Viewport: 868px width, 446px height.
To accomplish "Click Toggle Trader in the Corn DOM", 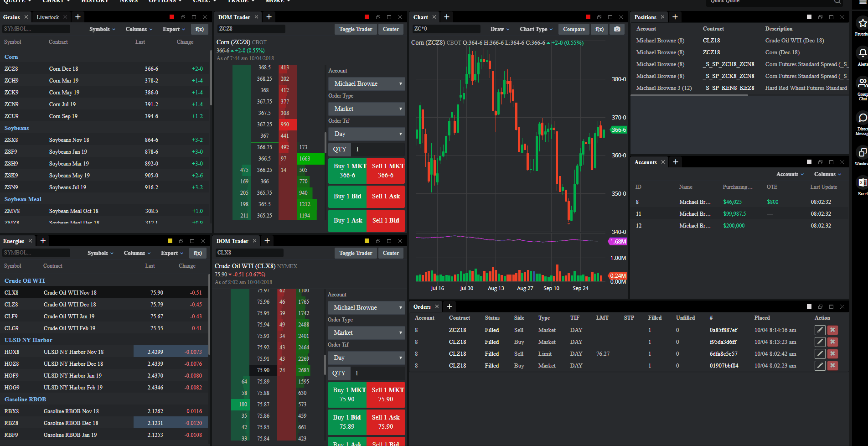I will (x=356, y=29).
